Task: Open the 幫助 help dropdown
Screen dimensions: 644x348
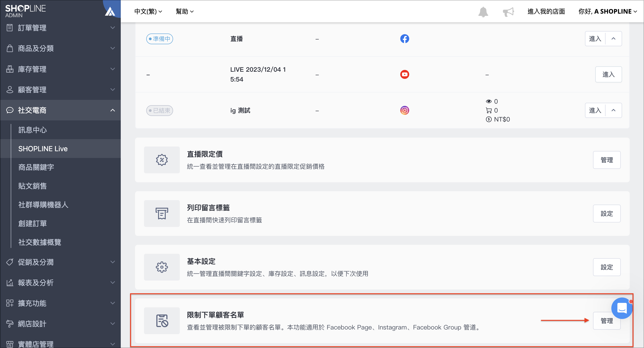Action: (184, 11)
